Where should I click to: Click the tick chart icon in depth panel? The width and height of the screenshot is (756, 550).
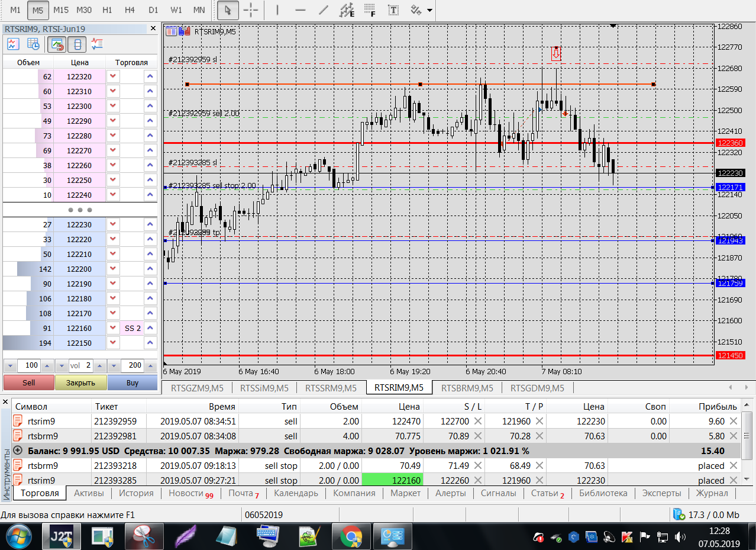click(14, 44)
